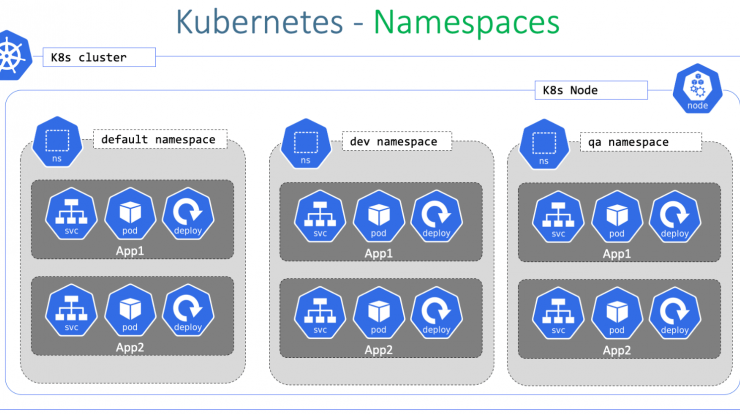740x414 pixels.
Task: Click 'App2' text in default namespace
Action: [130, 347]
